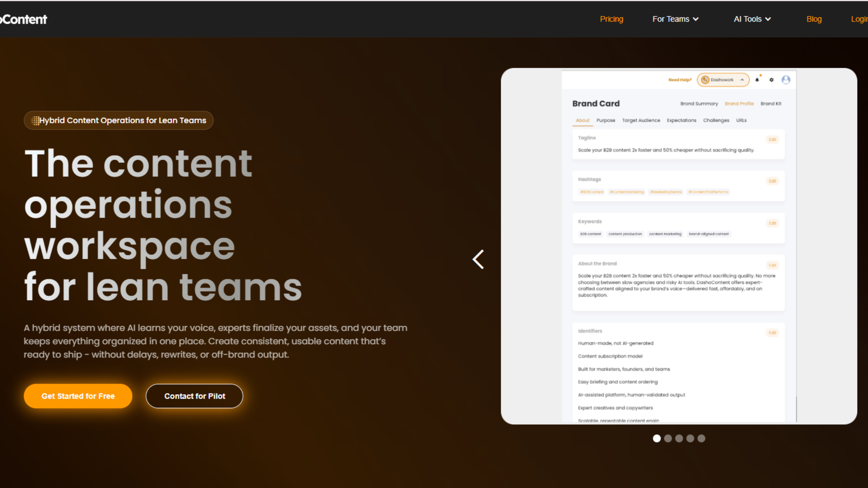Image resolution: width=868 pixels, height=488 pixels.
Task: Open the AI Tools dropdown
Action: [752, 19]
